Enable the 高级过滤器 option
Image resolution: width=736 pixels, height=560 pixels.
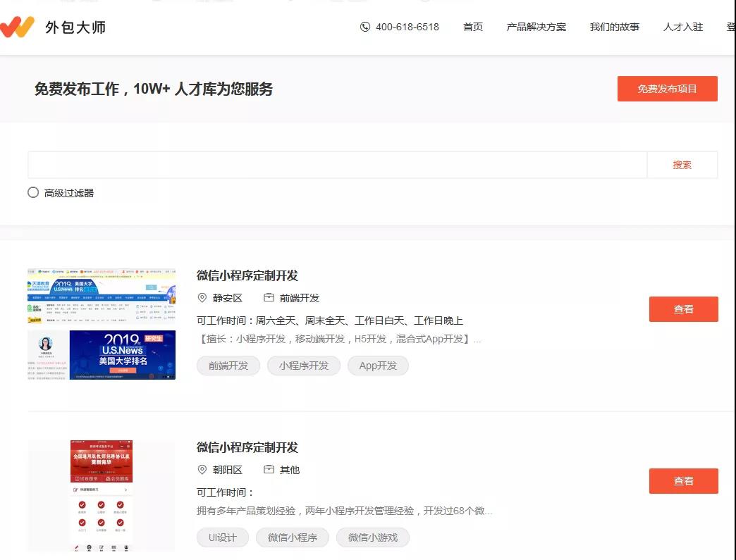pyautogui.click(x=32, y=192)
